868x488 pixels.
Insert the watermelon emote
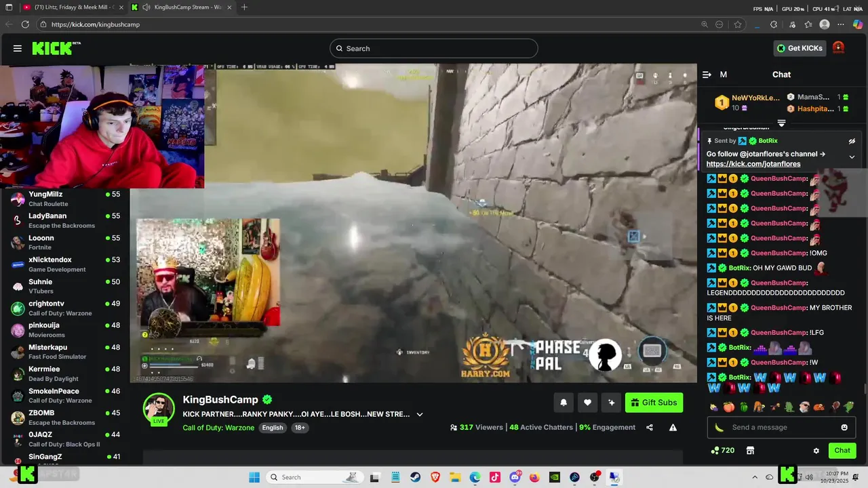click(744, 407)
